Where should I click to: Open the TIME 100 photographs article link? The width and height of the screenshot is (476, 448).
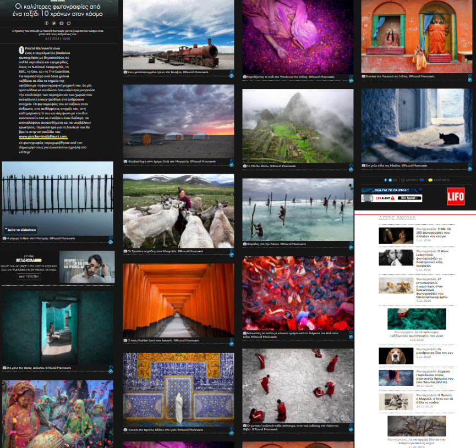coord(433,231)
